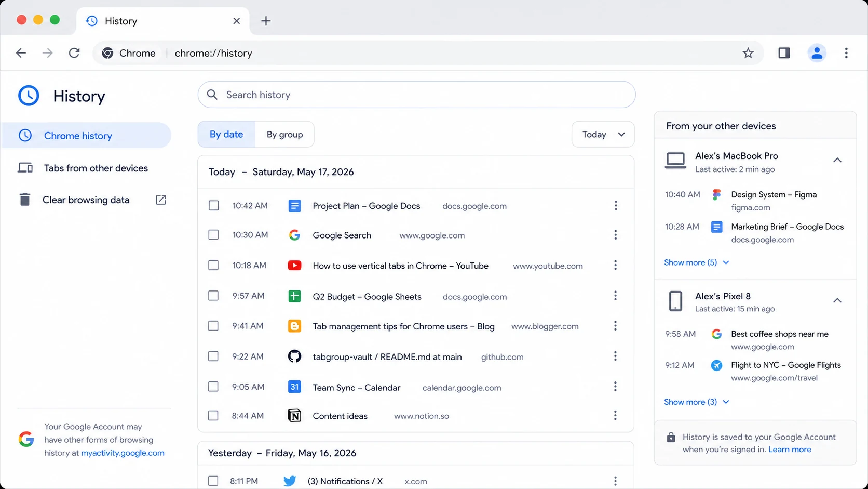Click the forward navigation arrow

pos(48,53)
